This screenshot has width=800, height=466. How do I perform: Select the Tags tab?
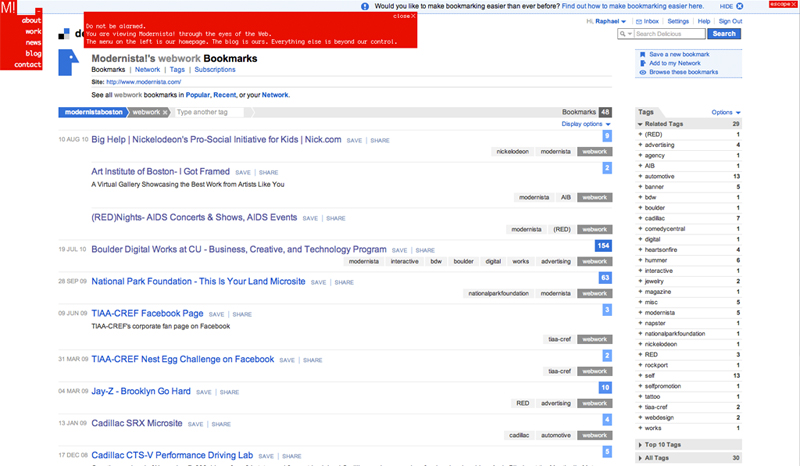point(177,69)
